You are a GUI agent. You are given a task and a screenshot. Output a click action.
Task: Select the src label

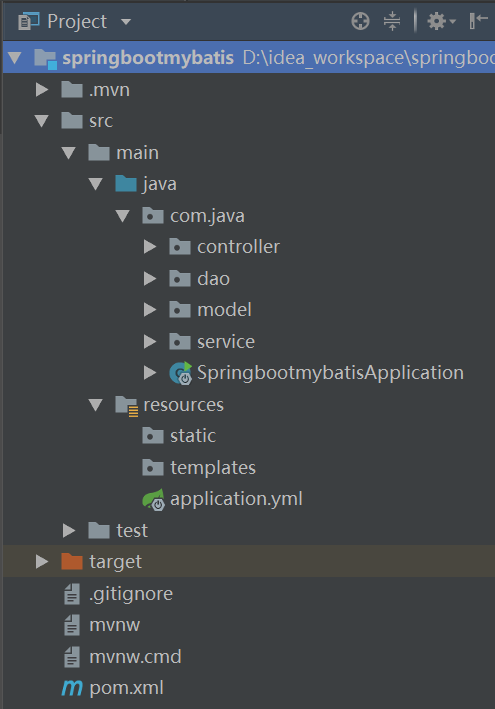coord(101,121)
